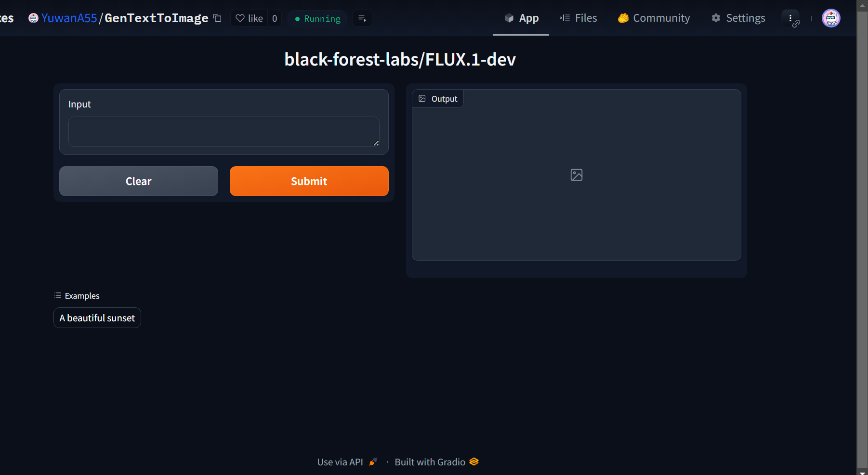868x475 pixels.
Task: Select the 'A beautiful sunset' example prompt
Action: click(97, 318)
